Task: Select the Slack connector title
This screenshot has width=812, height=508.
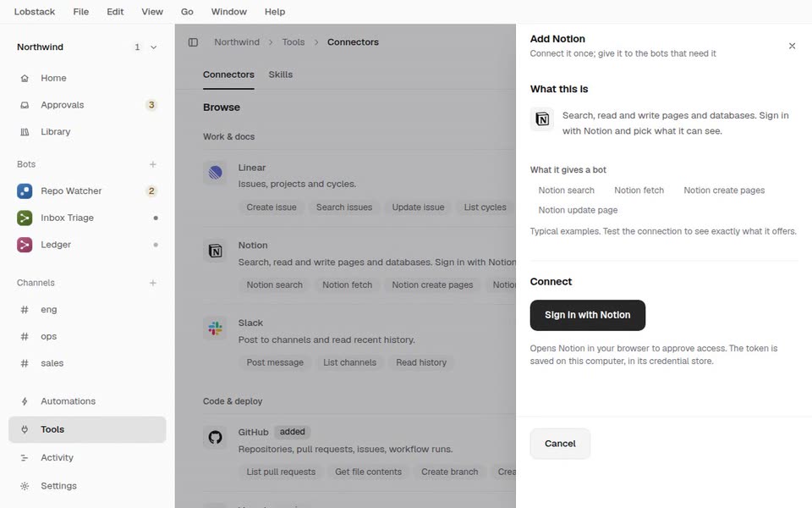Action: (x=250, y=323)
